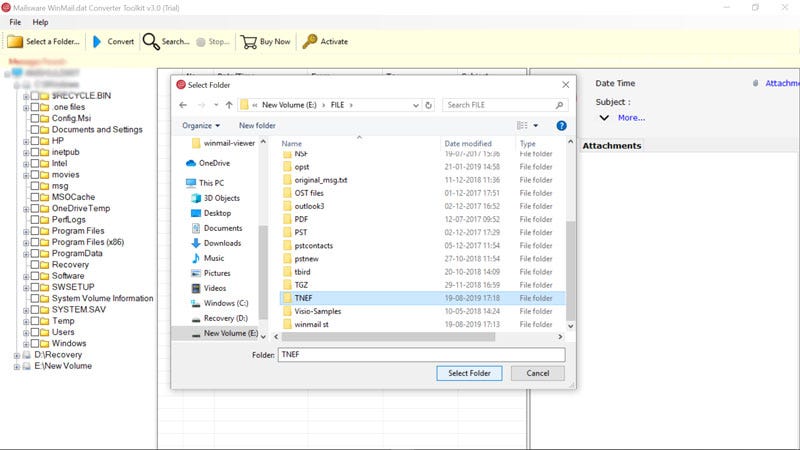Click the OneDrive cloud icon in navigation pane

click(191, 163)
